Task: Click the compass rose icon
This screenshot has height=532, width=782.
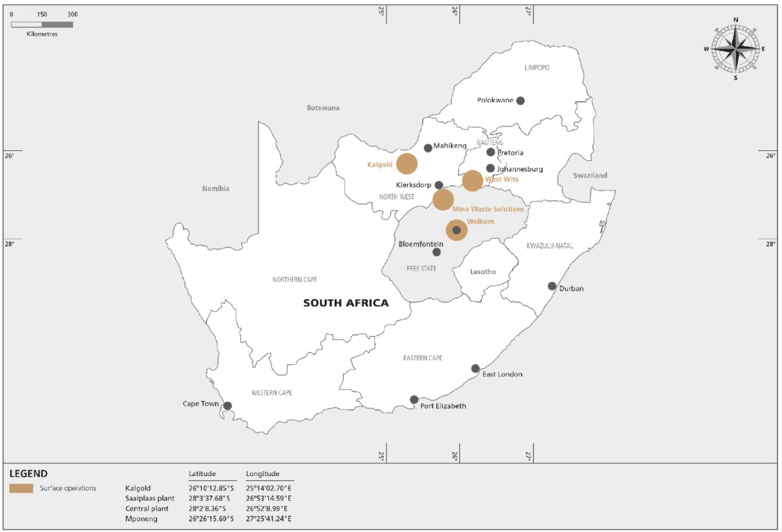Action: pyautogui.click(x=736, y=49)
